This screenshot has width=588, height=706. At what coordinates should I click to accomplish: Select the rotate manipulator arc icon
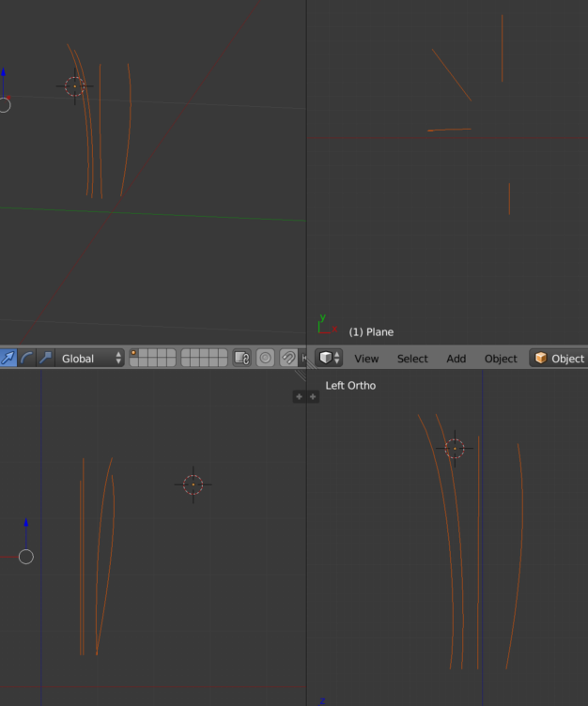26,358
